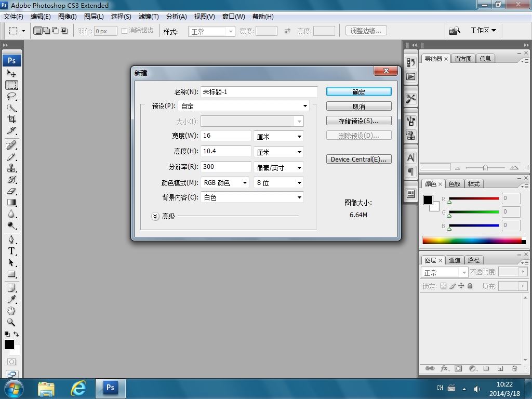The height and width of the screenshot is (399, 532).
Task: Click the color spectrum ramp bar
Action: pyautogui.click(x=472, y=241)
